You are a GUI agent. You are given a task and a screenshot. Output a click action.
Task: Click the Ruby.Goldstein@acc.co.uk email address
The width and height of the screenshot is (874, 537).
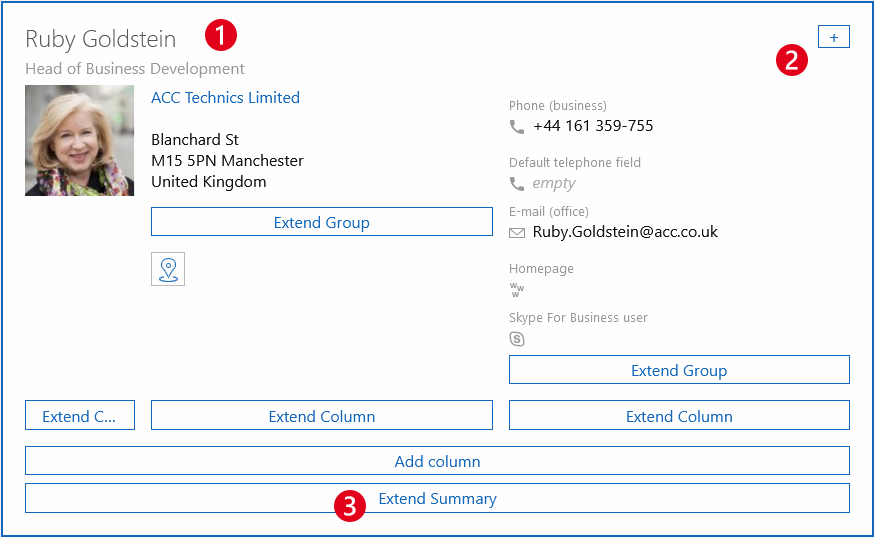point(625,232)
